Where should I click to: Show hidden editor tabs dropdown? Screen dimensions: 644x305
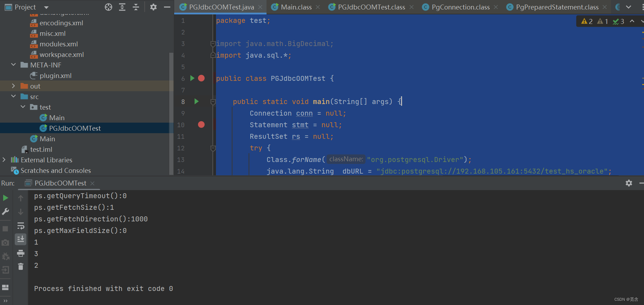point(629,7)
